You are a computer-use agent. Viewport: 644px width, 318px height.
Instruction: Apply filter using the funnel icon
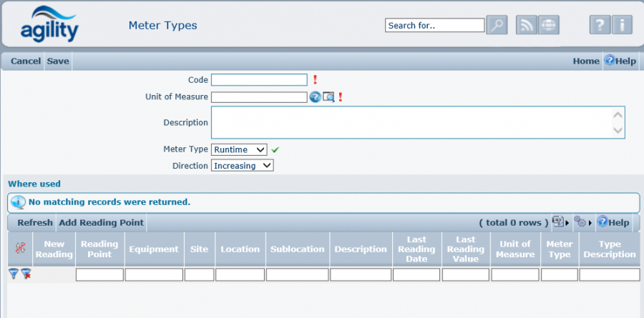(14, 274)
